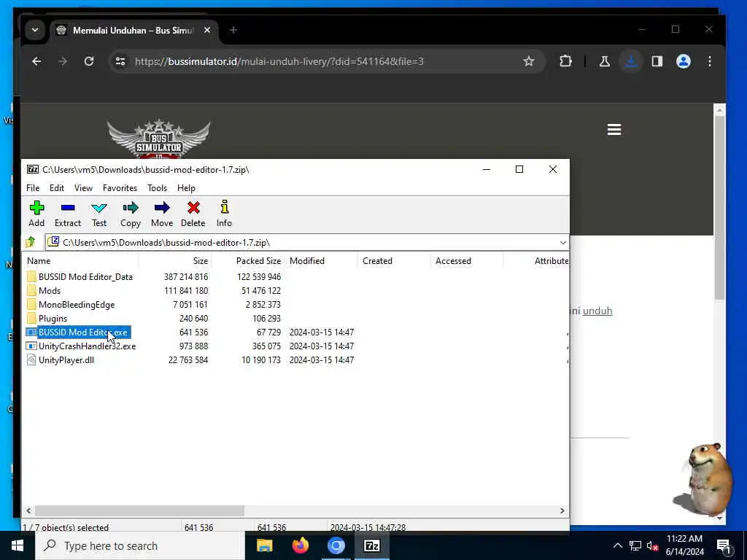The width and height of the screenshot is (747, 560).
Task: Toggle Chrome side panel icon
Action: (x=657, y=61)
